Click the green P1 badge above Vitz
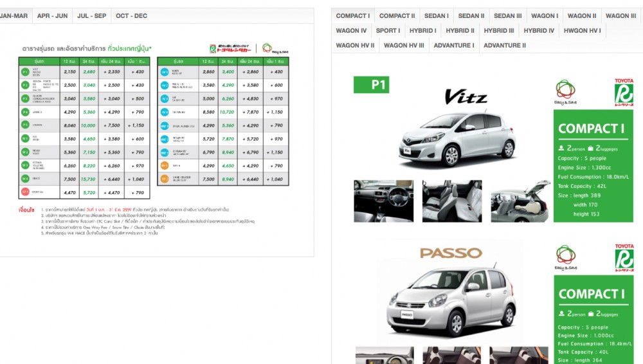The image size is (643, 364). (x=371, y=85)
